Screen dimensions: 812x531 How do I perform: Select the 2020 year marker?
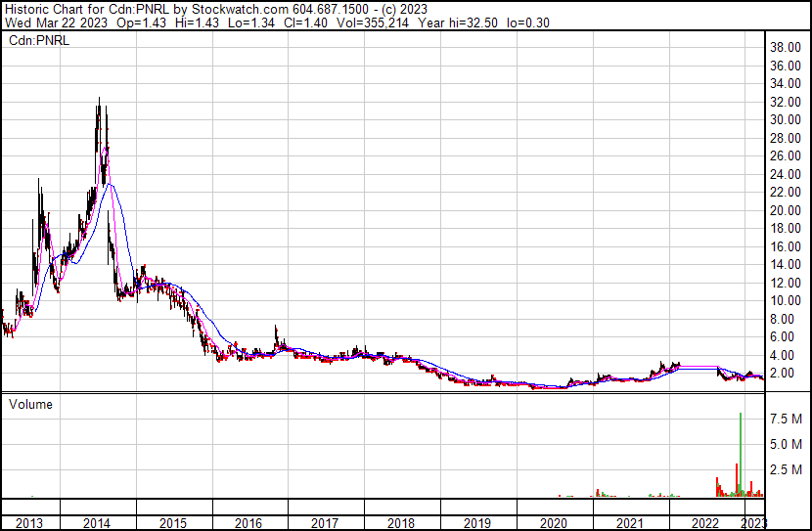pyautogui.click(x=554, y=523)
